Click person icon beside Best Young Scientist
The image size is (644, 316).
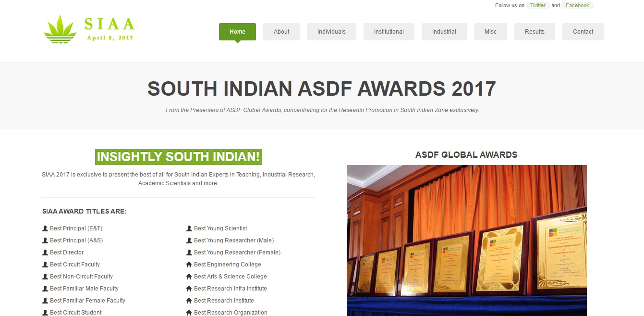[x=189, y=228]
